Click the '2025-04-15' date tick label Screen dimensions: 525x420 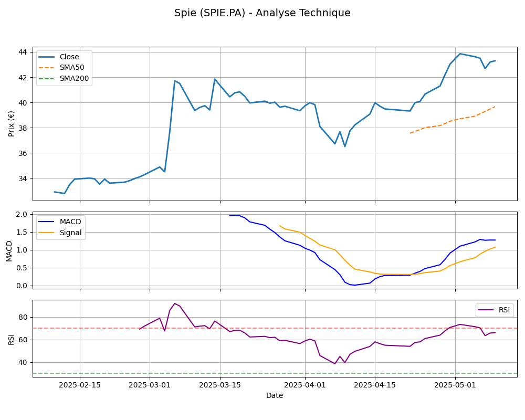[375, 385]
